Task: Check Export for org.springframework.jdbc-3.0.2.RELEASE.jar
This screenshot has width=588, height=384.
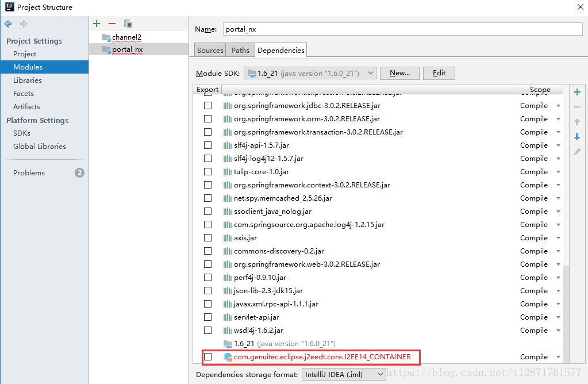Action: [207, 106]
